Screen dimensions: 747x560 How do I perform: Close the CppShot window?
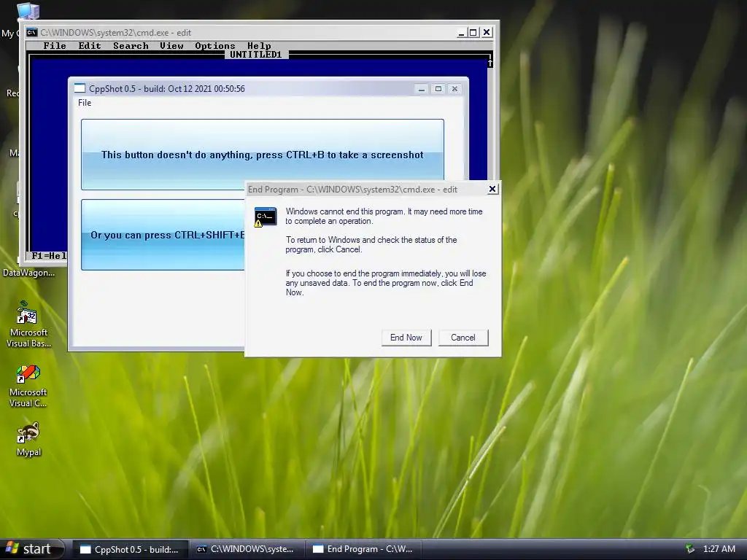(x=455, y=89)
